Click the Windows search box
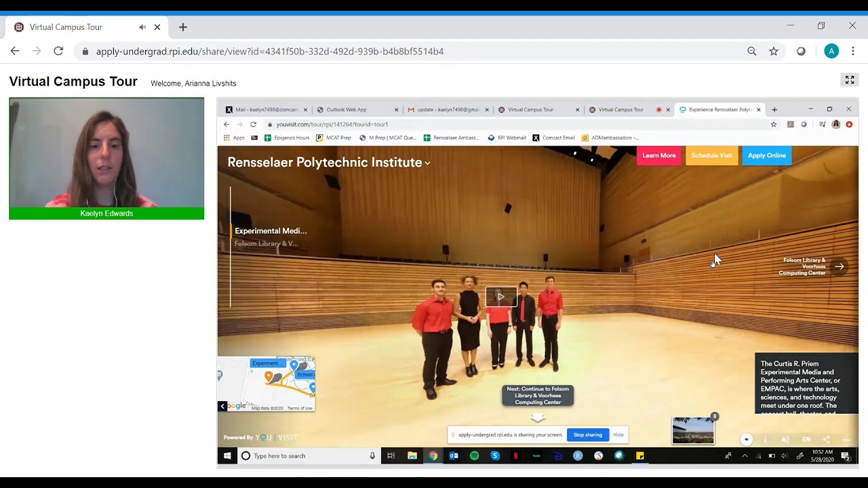 pos(309,456)
